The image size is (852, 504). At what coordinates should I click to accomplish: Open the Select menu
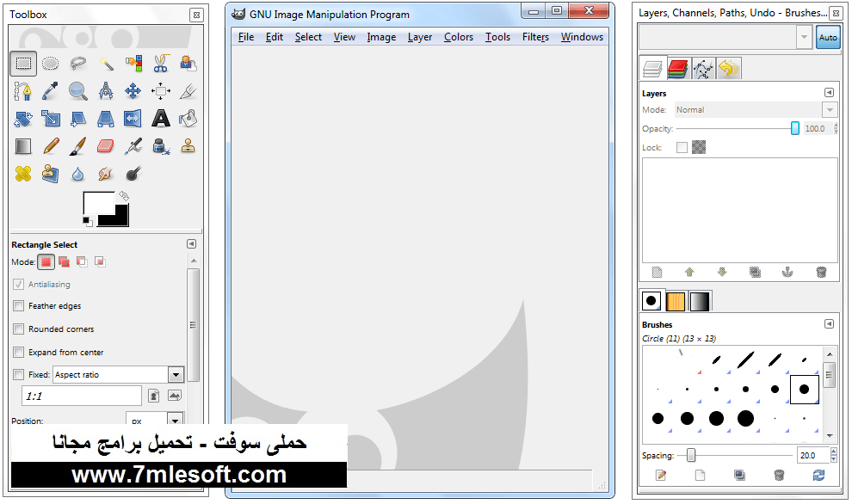coord(308,37)
